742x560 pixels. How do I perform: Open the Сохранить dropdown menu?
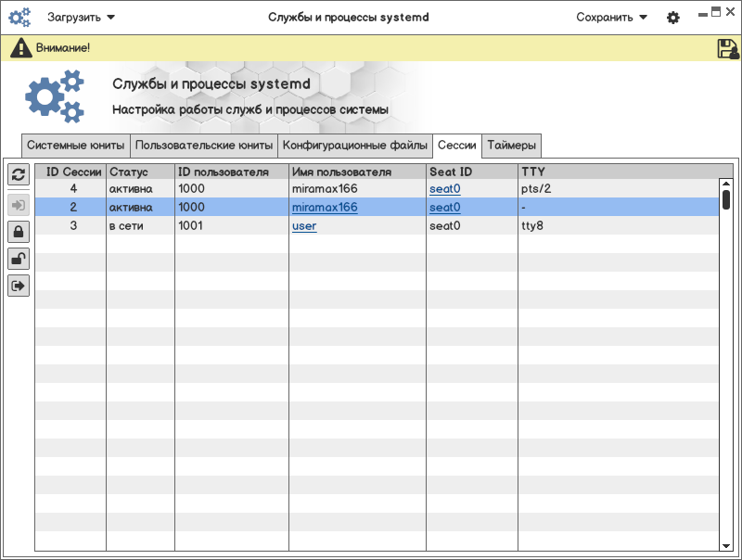pyautogui.click(x=611, y=18)
